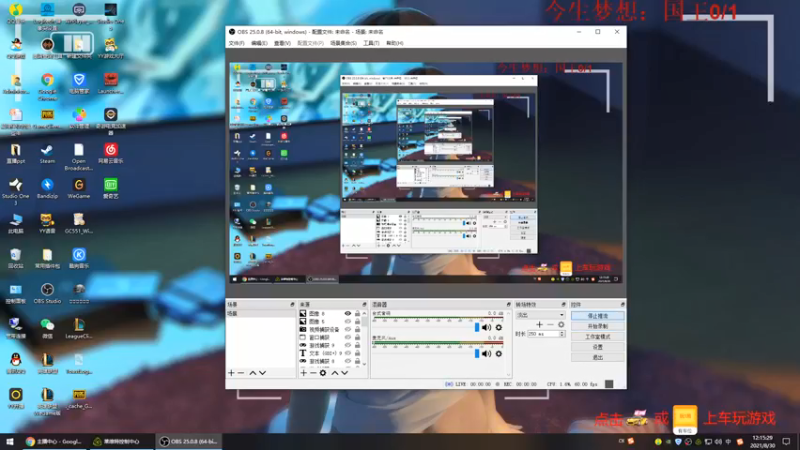Open the notification center icon in taskbar
Screen dimensions: 800x450
[786, 441]
